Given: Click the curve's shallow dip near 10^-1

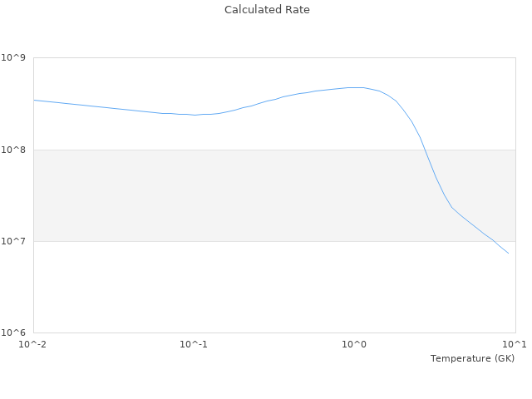Looking at the screenshot, I should 195,115.
